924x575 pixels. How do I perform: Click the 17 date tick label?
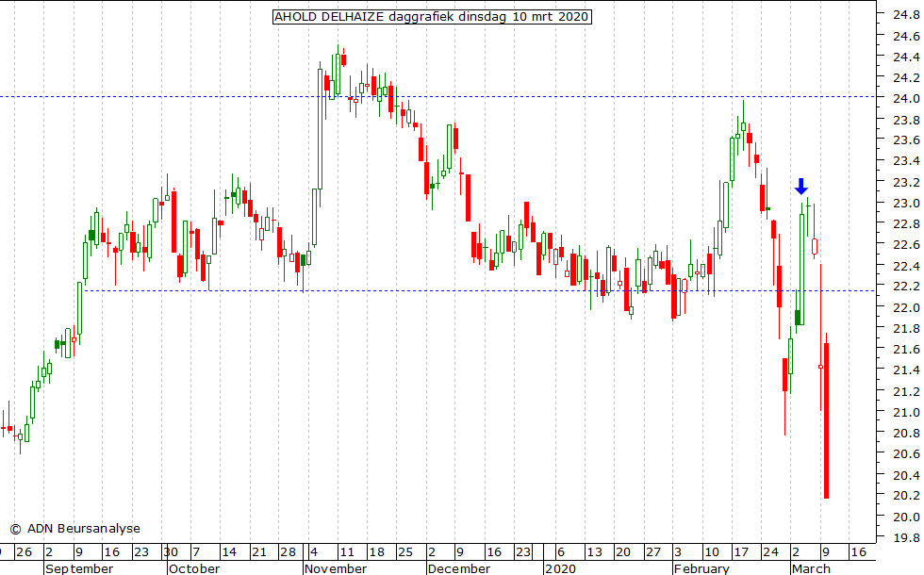(741, 552)
